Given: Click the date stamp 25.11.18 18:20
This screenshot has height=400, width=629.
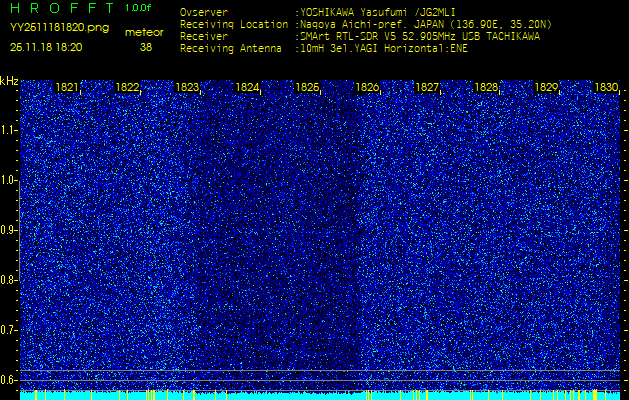Looking at the screenshot, I should (x=46, y=47).
